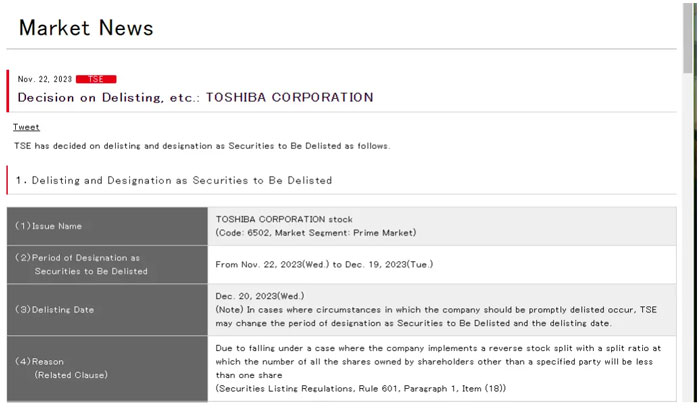Click the Securities Listing Regulations Rule 601 text
Image resolution: width=700 pixels, height=408 pixels.
point(360,388)
